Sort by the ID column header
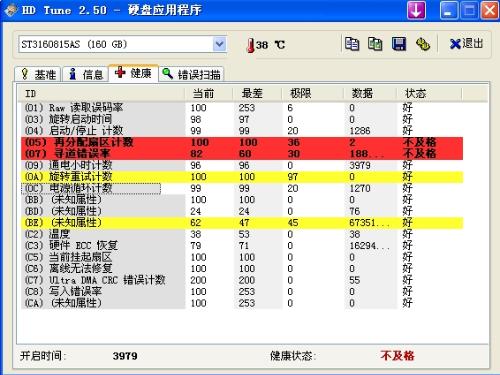Screen dimensions: 500x375 [x=102, y=94]
